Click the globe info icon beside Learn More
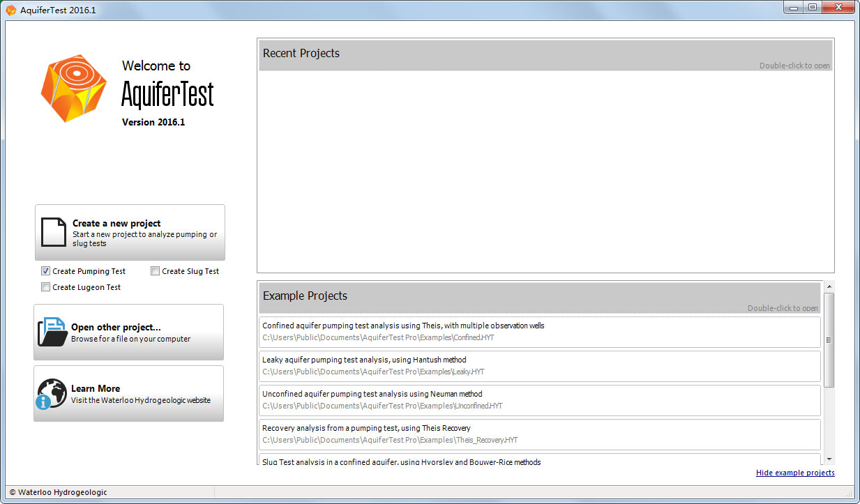Screen dimensions: 860x504 pos(52,394)
